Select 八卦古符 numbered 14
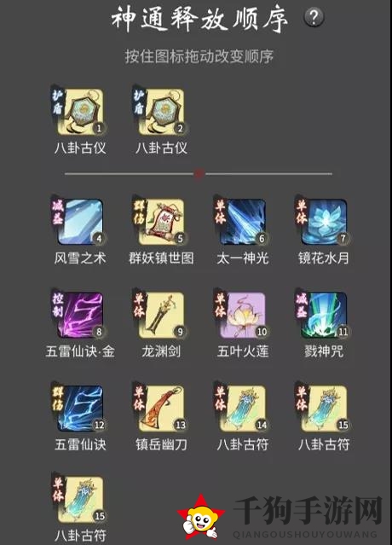 [x=242, y=409]
